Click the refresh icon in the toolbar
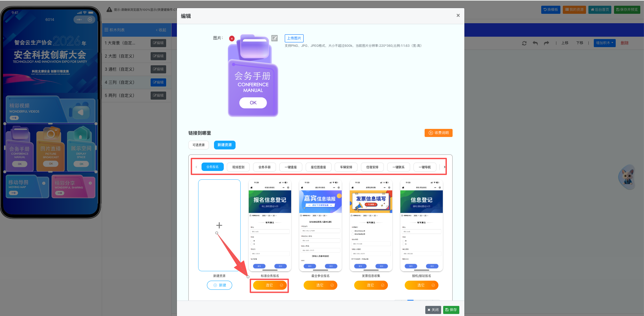This screenshot has width=644, height=316. 524,43
